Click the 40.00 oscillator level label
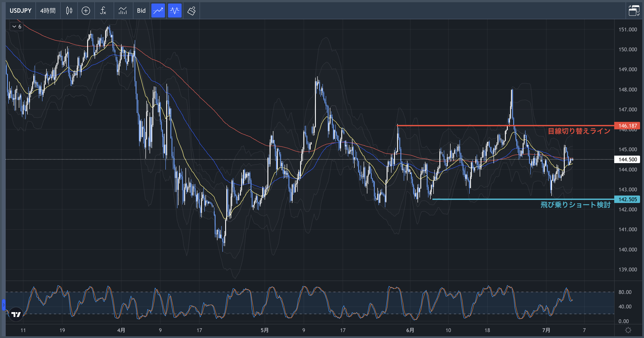644x338 pixels. click(625, 306)
